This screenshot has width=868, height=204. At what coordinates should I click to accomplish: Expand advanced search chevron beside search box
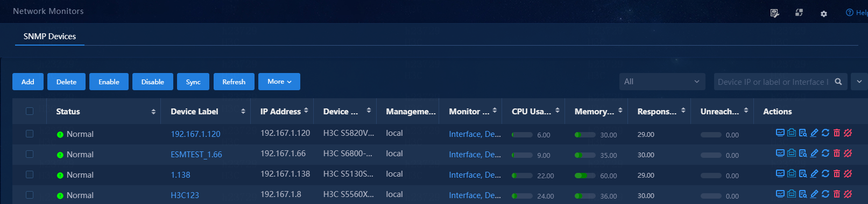pos(859,82)
